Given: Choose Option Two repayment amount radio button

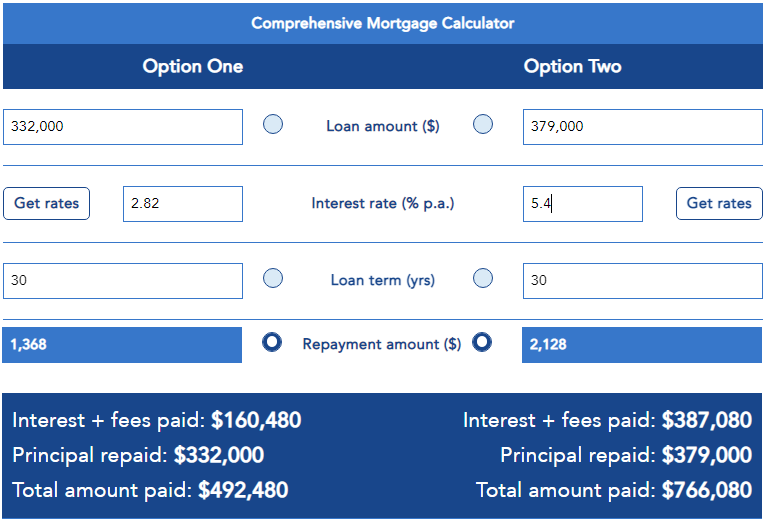Looking at the screenshot, I should pos(482,342).
